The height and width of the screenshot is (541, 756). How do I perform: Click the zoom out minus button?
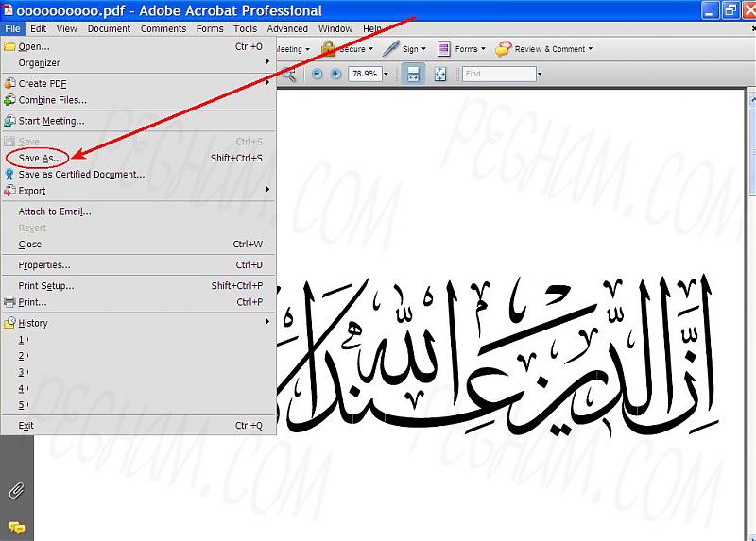317,74
